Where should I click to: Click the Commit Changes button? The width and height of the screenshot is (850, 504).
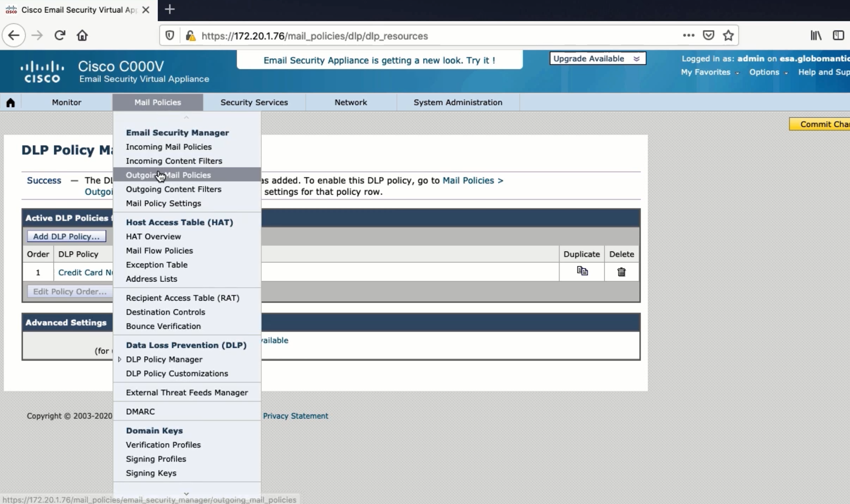tap(820, 124)
